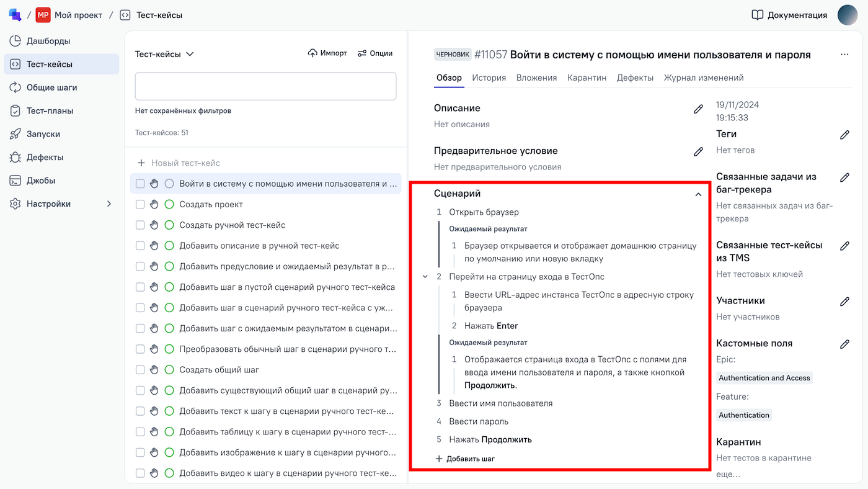Edit the Описание with pencil icon
Screen dimensions: 868x489
point(698,109)
